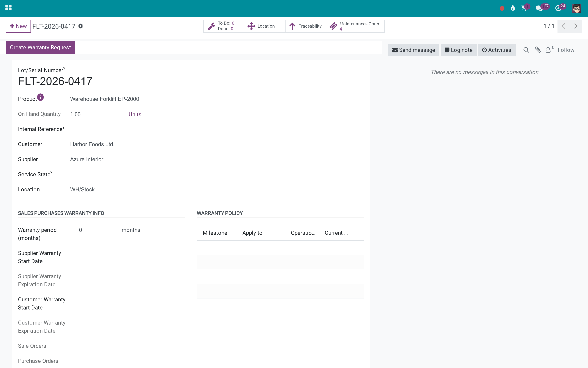Click the 1 / 1 pager counter
Viewport: 588px width, 368px height.
549,26
